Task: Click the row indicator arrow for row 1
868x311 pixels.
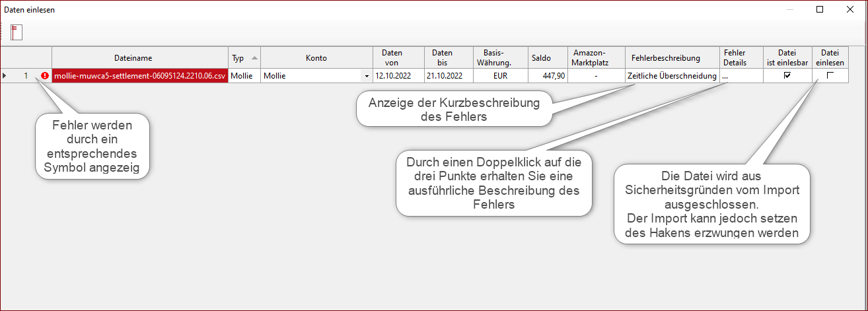Action: (x=5, y=76)
